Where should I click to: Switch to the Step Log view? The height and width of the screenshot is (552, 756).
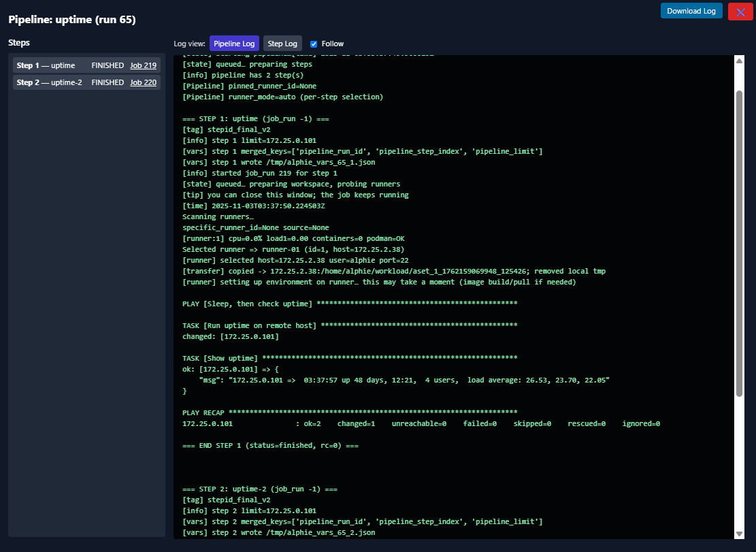point(282,43)
